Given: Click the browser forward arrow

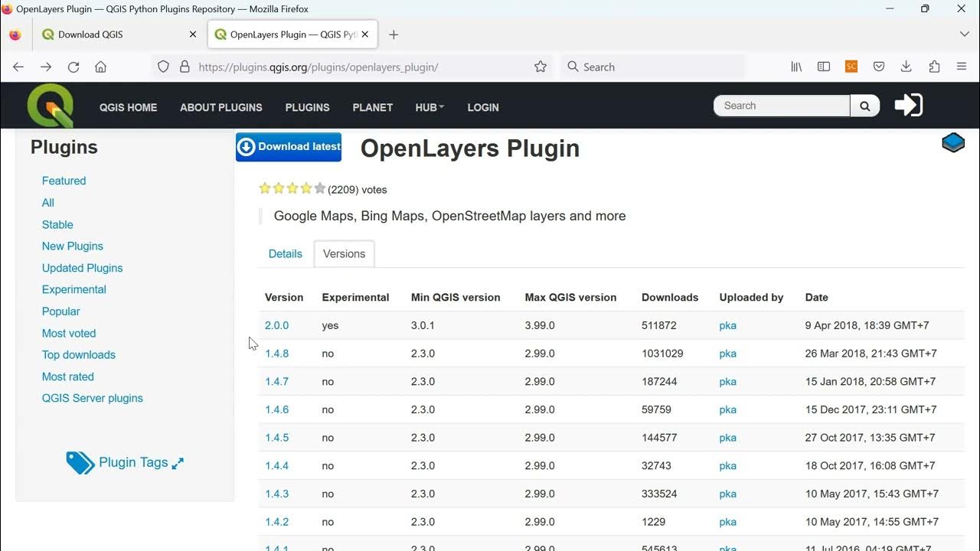Looking at the screenshot, I should [x=46, y=67].
